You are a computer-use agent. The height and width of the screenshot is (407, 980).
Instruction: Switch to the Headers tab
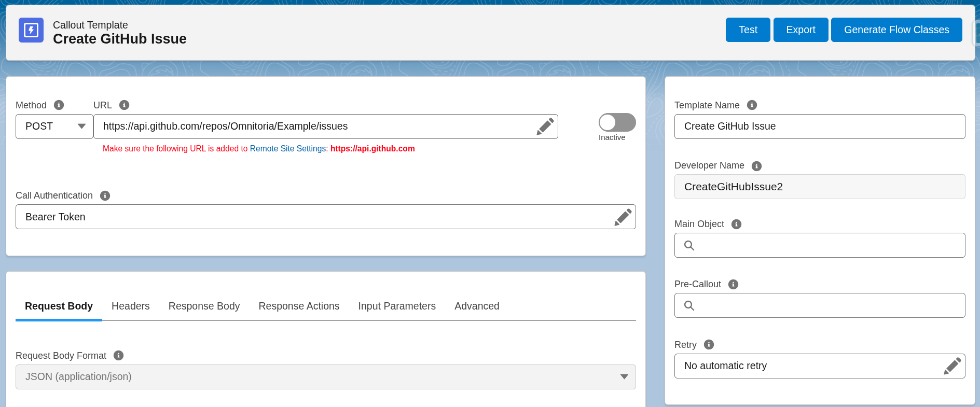point(131,306)
